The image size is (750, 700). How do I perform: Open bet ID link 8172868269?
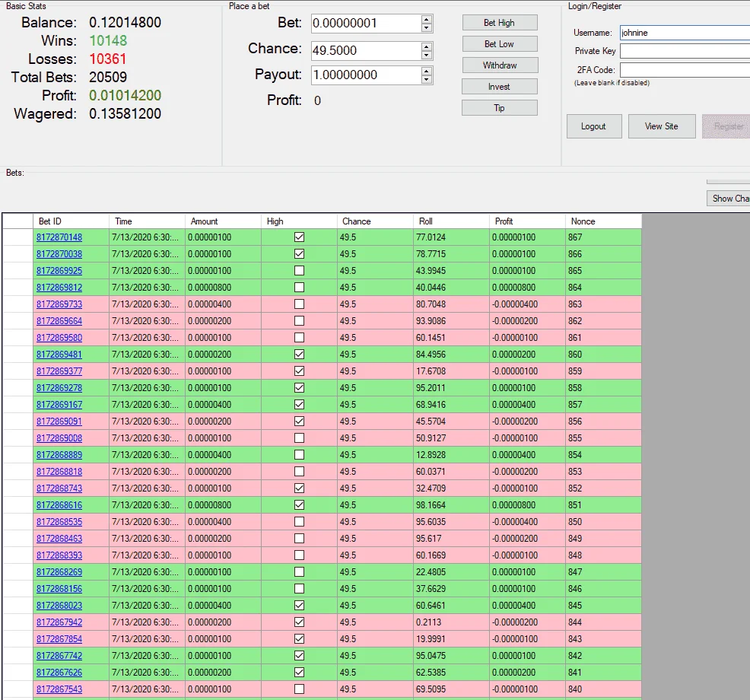59,572
